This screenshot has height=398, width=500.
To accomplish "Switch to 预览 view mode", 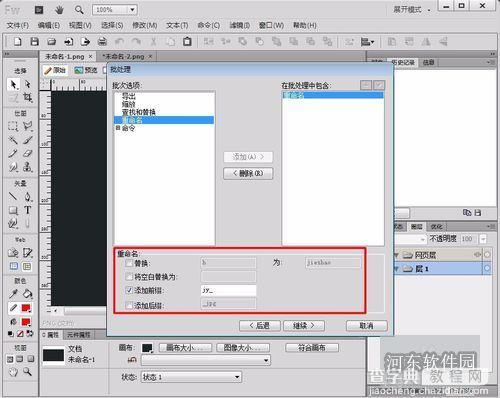I will point(86,70).
